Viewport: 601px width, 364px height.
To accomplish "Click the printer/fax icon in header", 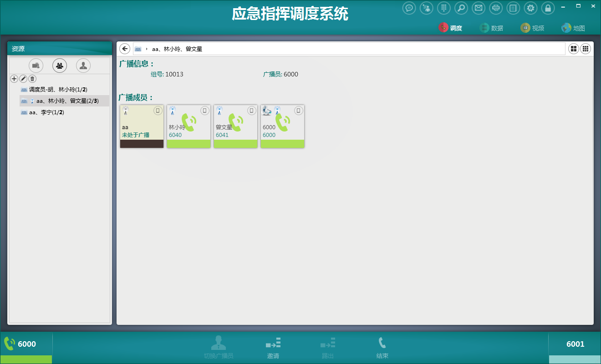I will point(496,8).
